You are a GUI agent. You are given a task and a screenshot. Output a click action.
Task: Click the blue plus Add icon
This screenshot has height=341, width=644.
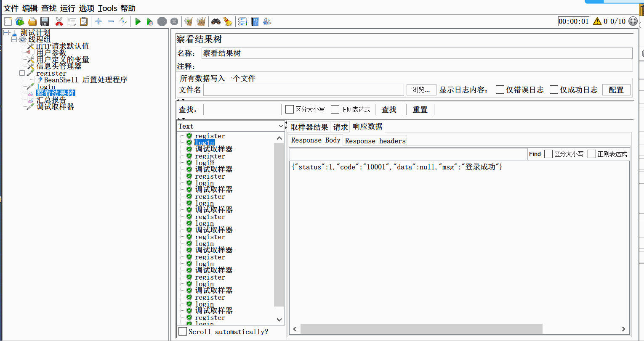[x=98, y=21]
